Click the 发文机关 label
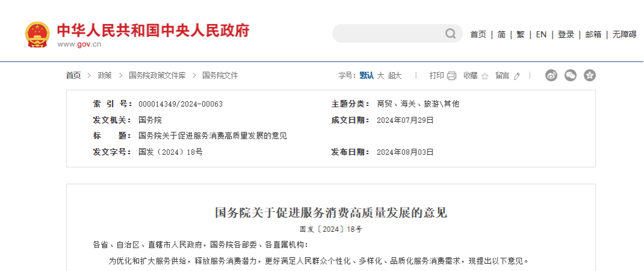 (113, 120)
